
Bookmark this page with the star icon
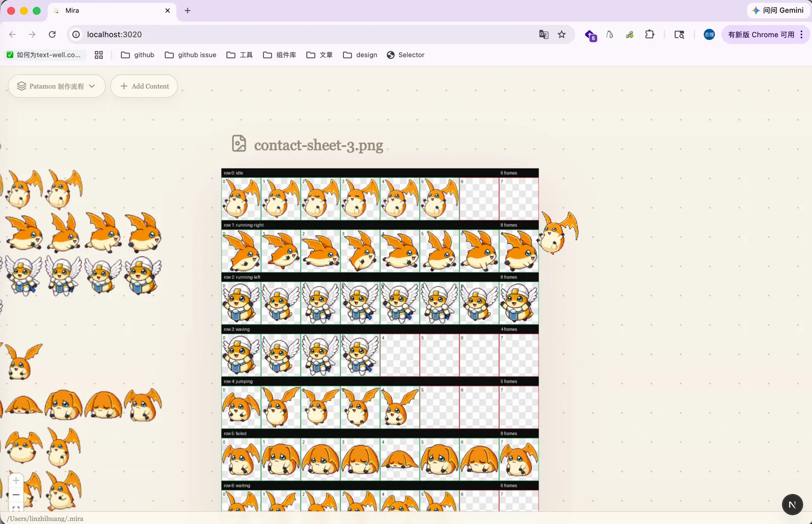(562, 35)
